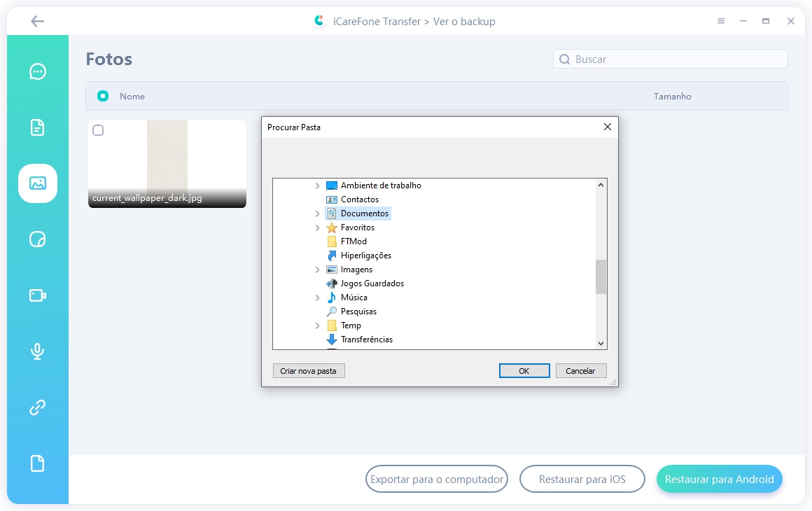
Task: Open the videos section in sidebar
Action: point(38,295)
